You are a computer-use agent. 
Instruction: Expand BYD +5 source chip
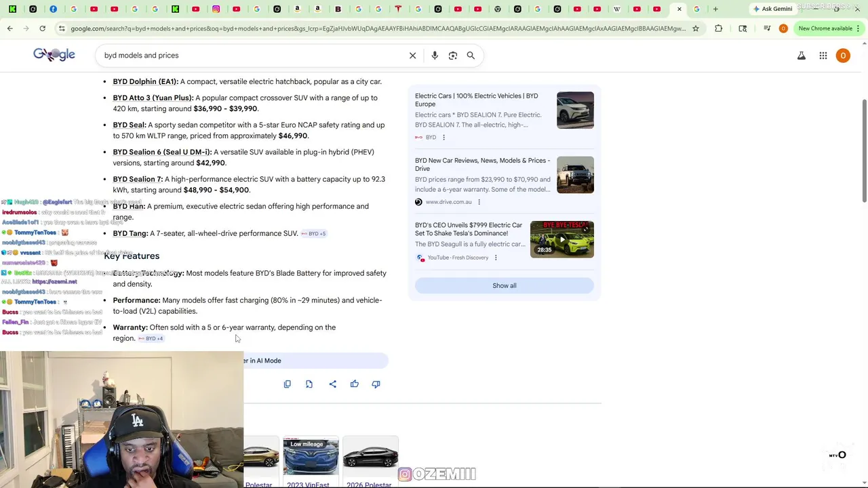point(314,233)
